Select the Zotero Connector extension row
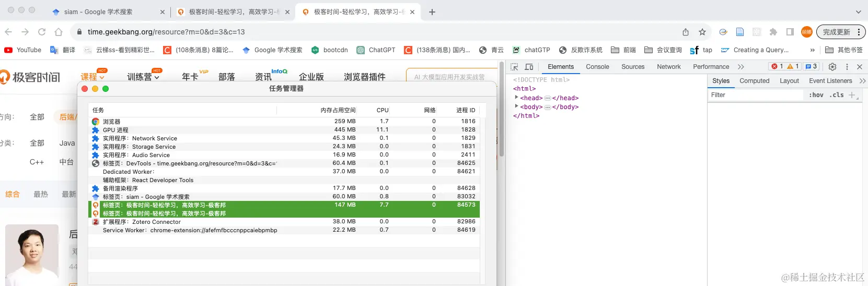868x286 pixels. (284, 222)
